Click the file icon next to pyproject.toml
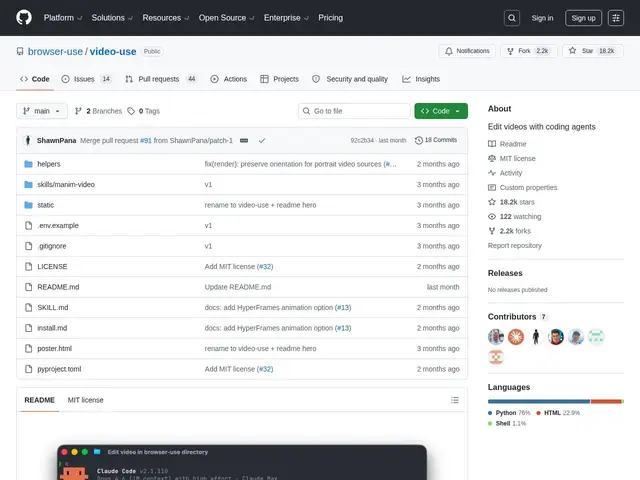The image size is (640, 480). [x=28, y=369]
